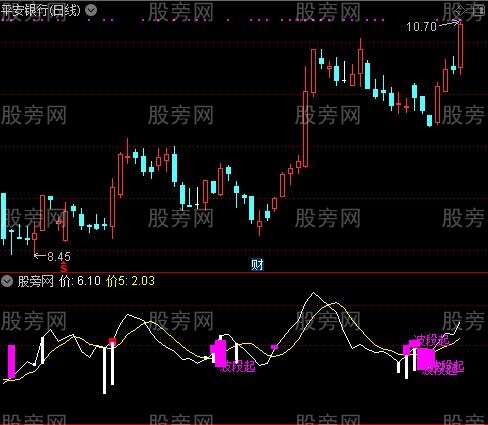Select the 价: 6.10 indicator value
Viewport: 488px width, 425px height.
[x=79, y=281]
